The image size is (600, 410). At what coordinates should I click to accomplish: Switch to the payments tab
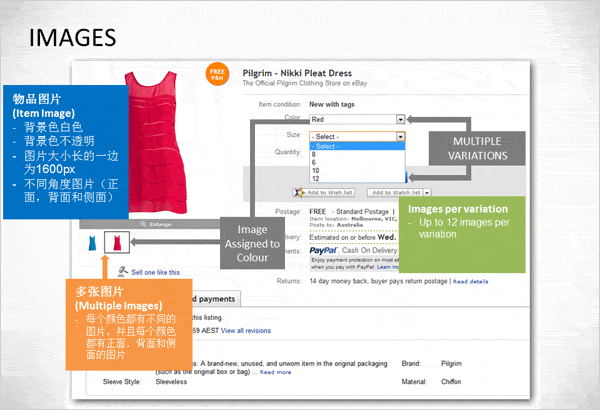tap(216, 299)
